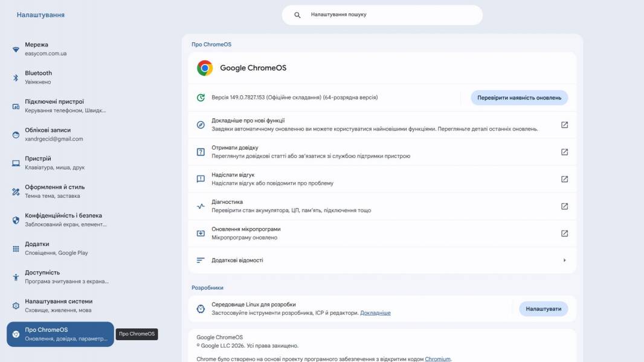Click the laptop Device icon
Screen dimensions: 644x362
[x=16, y=163]
